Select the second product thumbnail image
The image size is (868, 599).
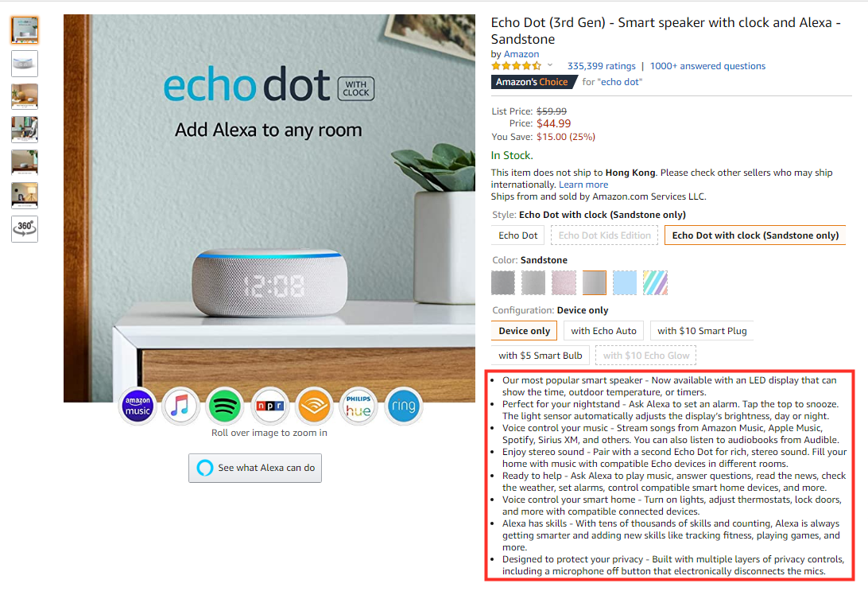25,64
